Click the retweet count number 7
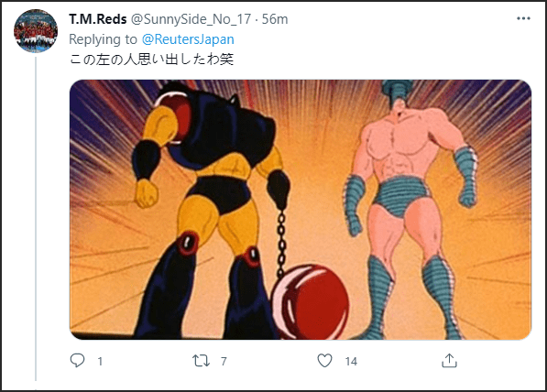547x392 pixels. 224,361
